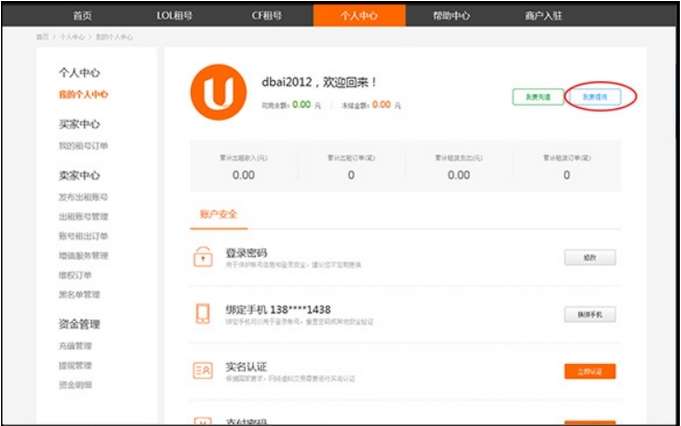Open the 商户入驻 navigation tab

click(543, 16)
